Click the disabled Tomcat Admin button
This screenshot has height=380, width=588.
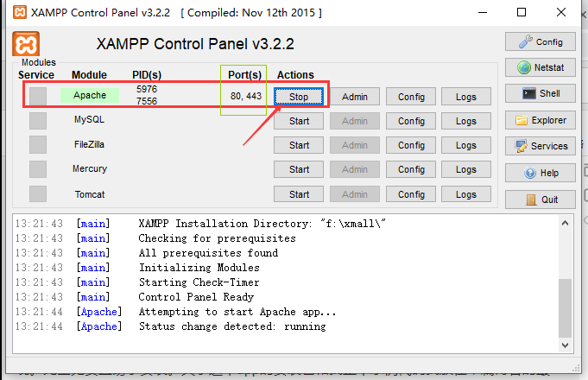point(355,194)
